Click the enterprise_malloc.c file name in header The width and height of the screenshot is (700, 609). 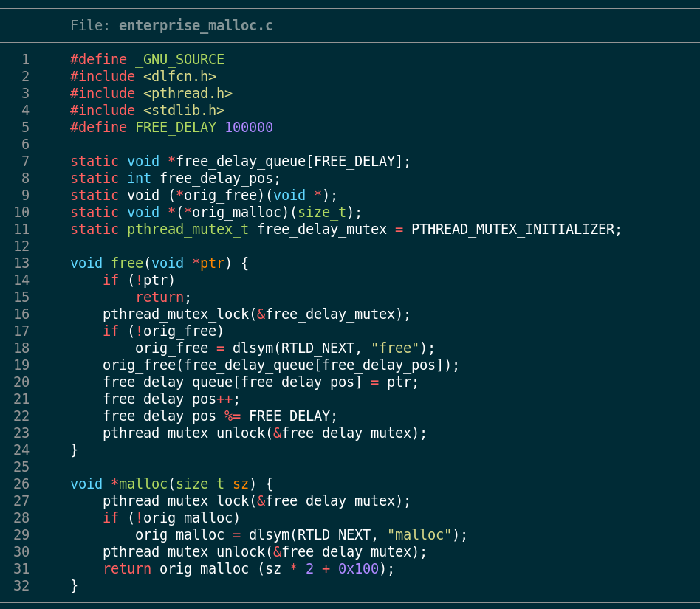pos(196,26)
